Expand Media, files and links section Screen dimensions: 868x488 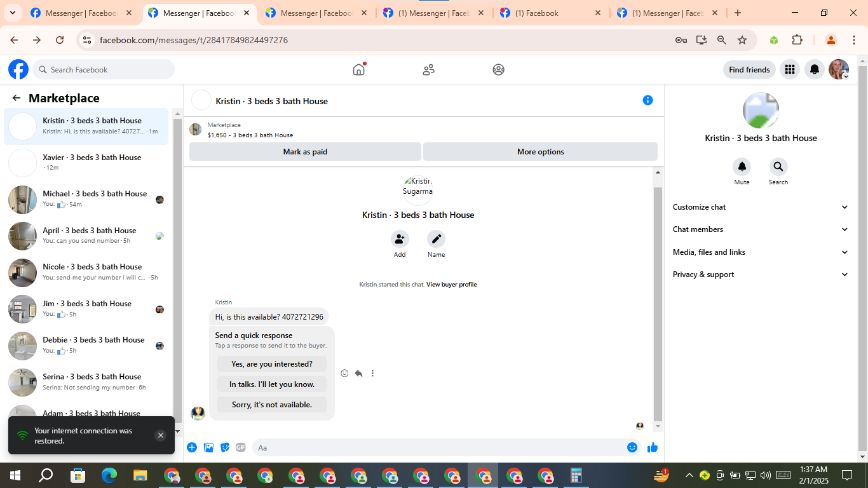point(761,252)
